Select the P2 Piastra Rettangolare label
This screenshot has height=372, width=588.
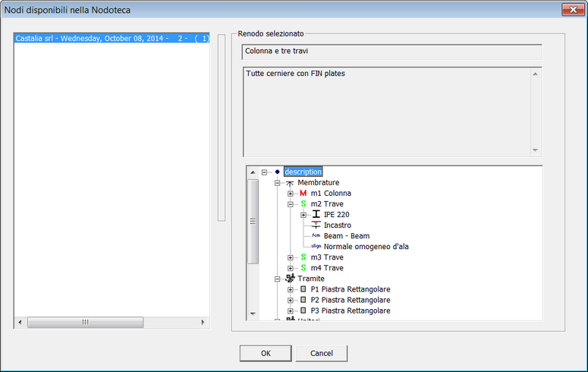coord(351,300)
